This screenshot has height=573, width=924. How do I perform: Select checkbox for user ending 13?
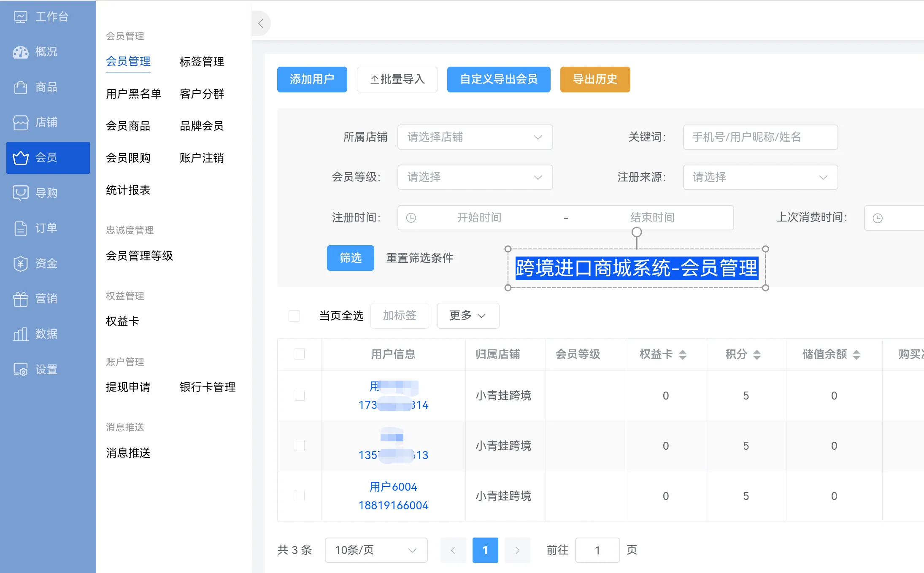(x=299, y=446)
